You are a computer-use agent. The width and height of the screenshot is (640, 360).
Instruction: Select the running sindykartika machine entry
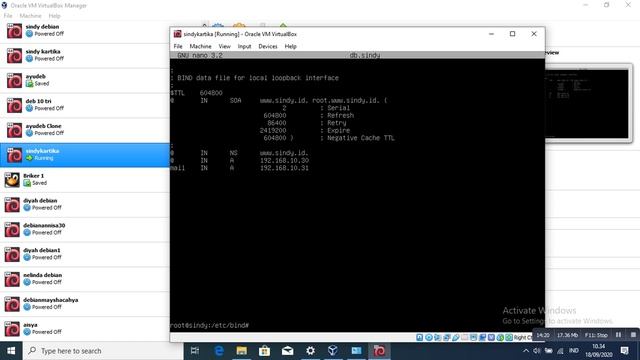(x=85, y=155)
